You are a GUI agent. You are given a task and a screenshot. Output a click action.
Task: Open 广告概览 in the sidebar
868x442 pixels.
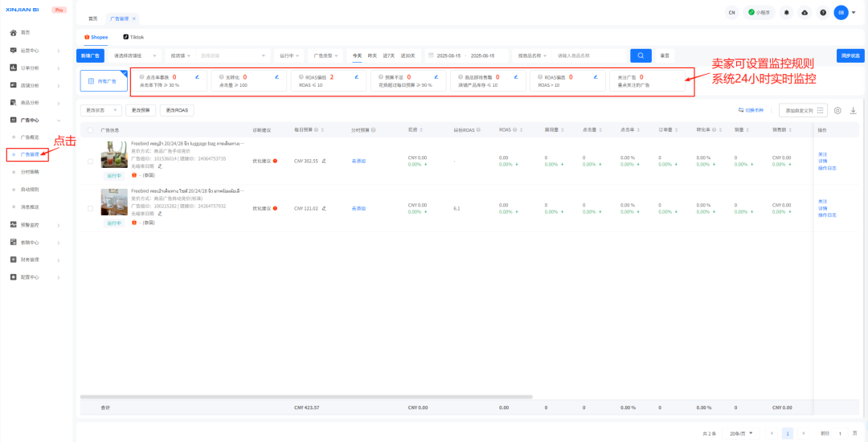tap(30, 137)
